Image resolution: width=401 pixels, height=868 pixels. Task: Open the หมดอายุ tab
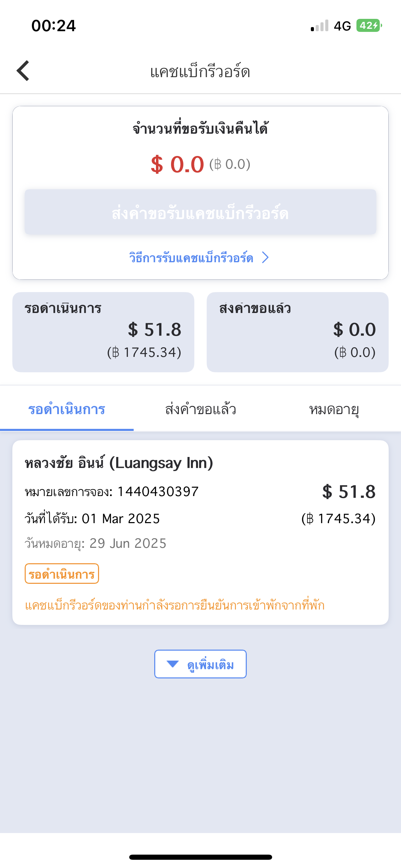(x=334, y=409)
